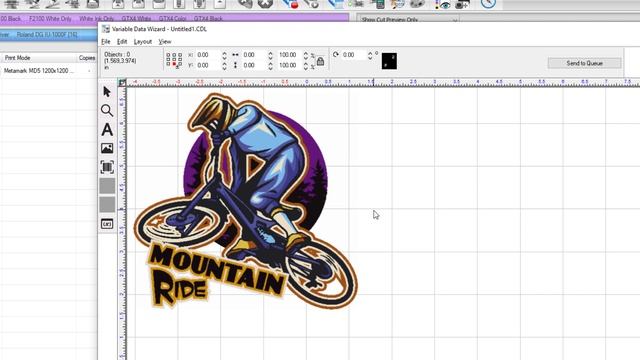
Task: Select the arrow pointer tool
Action: click(107, 92)
